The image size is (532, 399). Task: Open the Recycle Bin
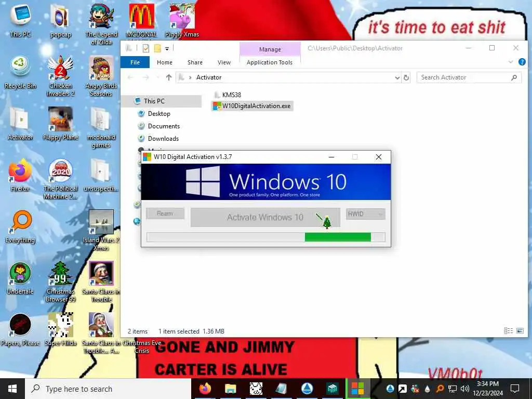(x=20, y=72)
